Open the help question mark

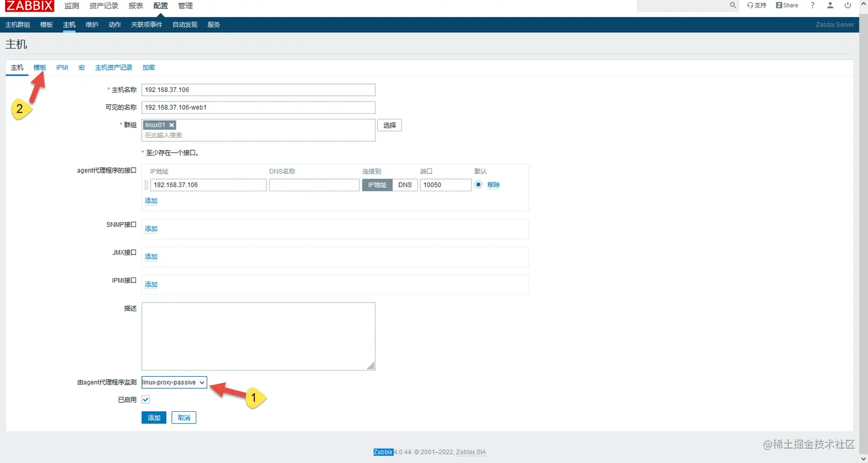(x=812, y=5)
